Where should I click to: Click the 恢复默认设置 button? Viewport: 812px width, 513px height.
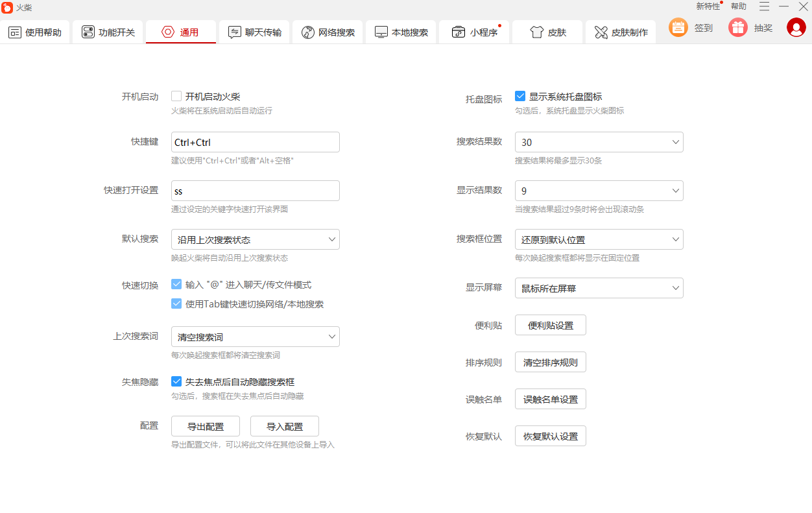click(x=551, y=436)
